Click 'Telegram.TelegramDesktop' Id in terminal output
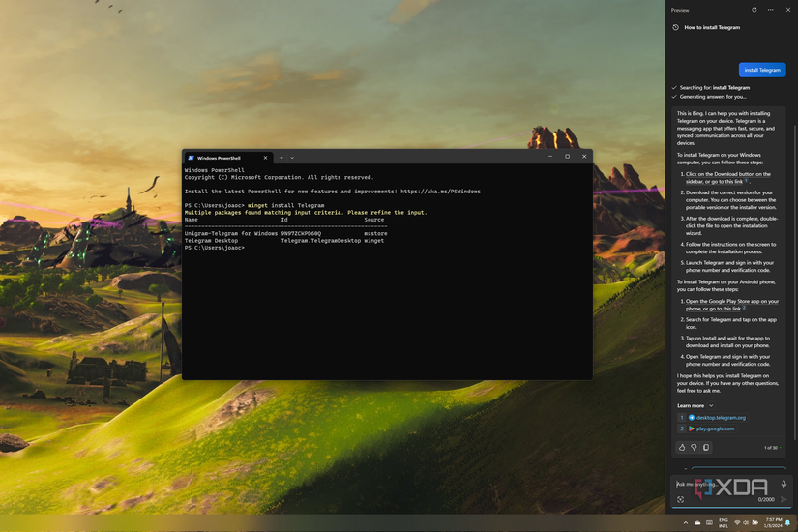Viewport: 798px width, 532px height. pyautogui.click(x=320, y=241)
